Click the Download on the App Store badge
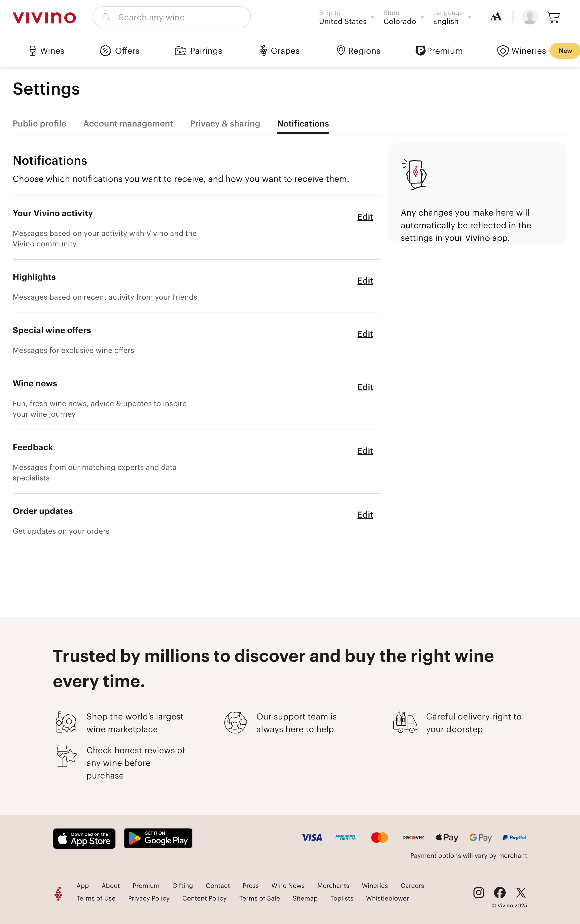580x924 pixels. [84, 839]
